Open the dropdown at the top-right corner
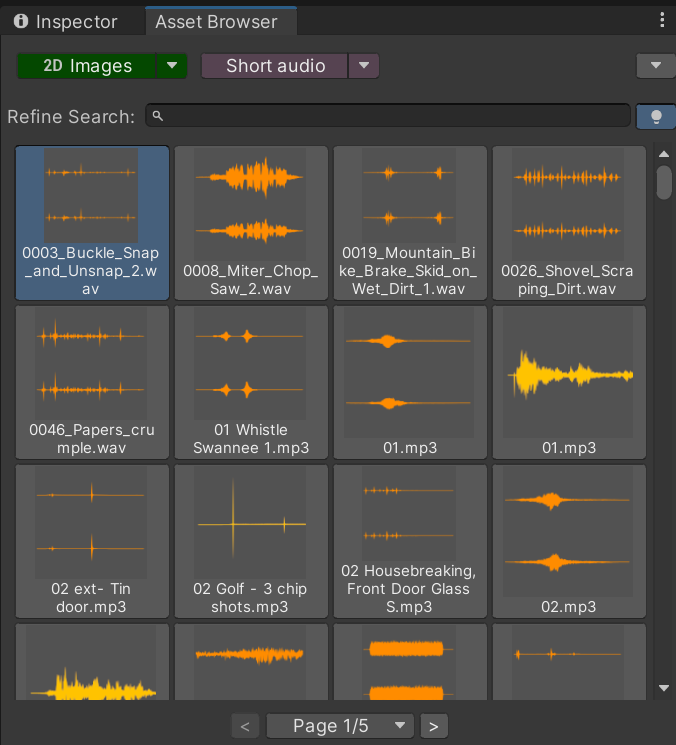This screenshot has width=676, height=745. click(x=656, y=66)
